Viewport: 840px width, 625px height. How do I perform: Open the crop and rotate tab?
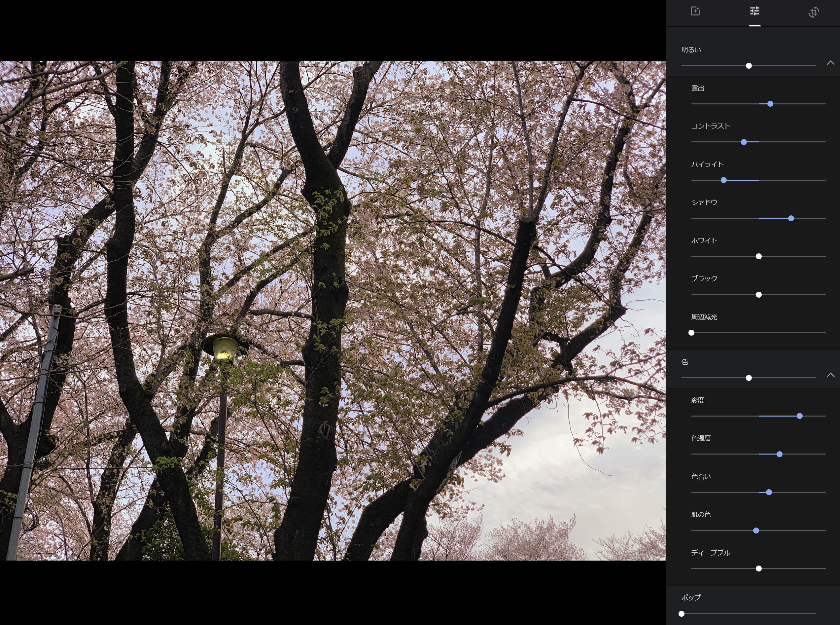(x=814, y=12)
